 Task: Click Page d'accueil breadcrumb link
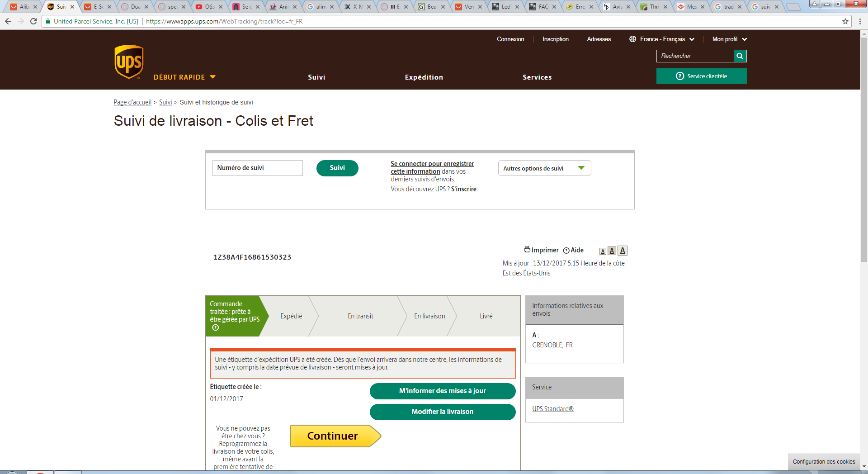(132, 102)
